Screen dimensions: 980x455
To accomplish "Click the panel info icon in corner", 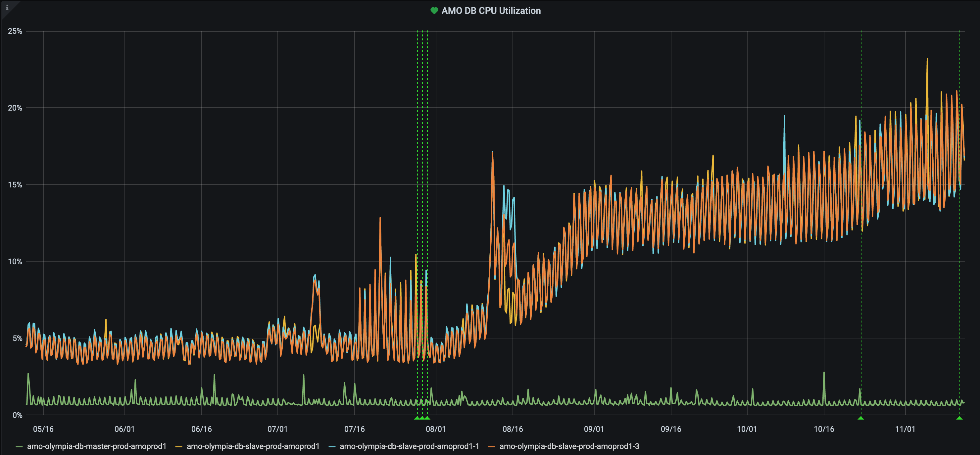I will coord(7,7).
